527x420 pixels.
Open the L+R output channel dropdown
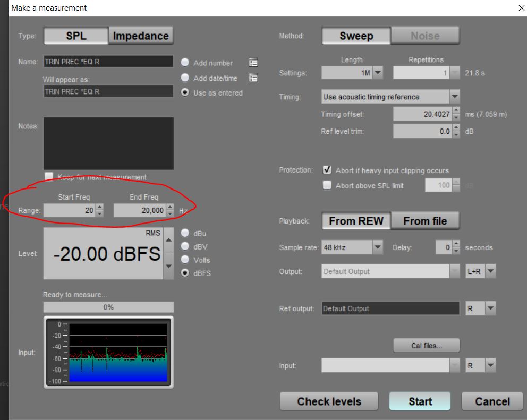pyautogui.click(x=490, y=271)
